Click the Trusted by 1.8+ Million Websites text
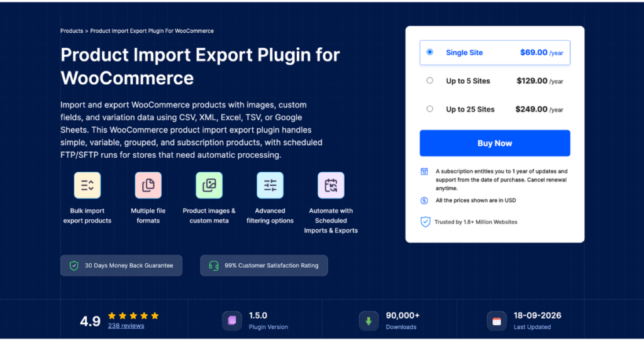Image resolution: width=644 pixels, height=340 pixels. 475,222
